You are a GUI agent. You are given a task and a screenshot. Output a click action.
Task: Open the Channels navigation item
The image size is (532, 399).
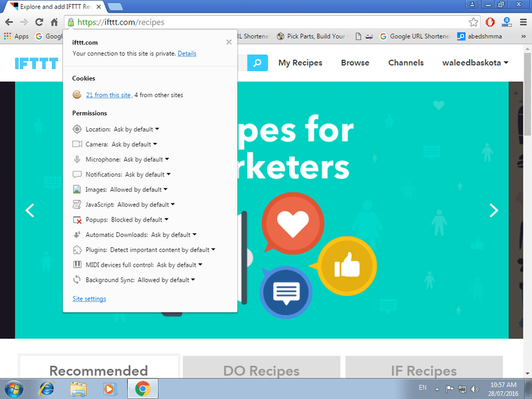406,63
